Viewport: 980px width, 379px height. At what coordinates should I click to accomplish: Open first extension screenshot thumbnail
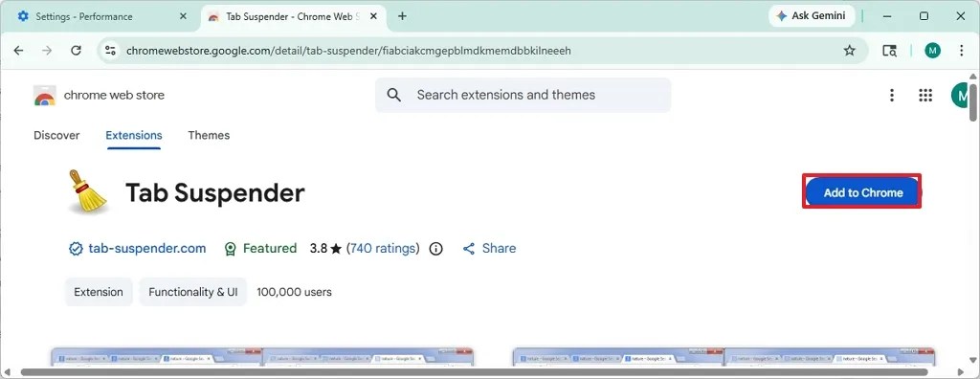click(262, 357)
